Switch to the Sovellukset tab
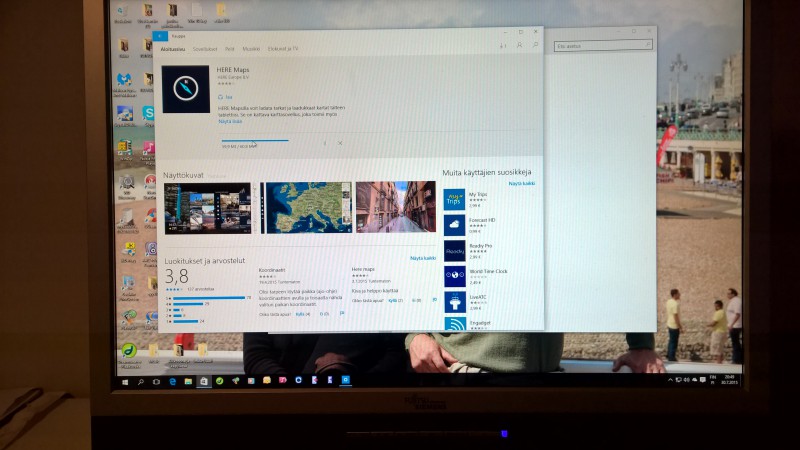Viewport: 800px width, 450px height. pyautogui.click(x=205, y=48)
